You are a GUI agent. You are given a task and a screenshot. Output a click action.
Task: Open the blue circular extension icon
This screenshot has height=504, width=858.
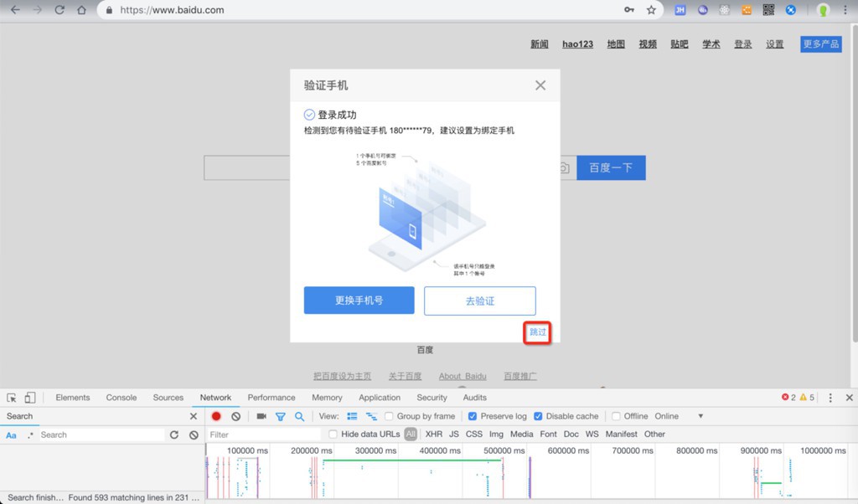[791, 10]
